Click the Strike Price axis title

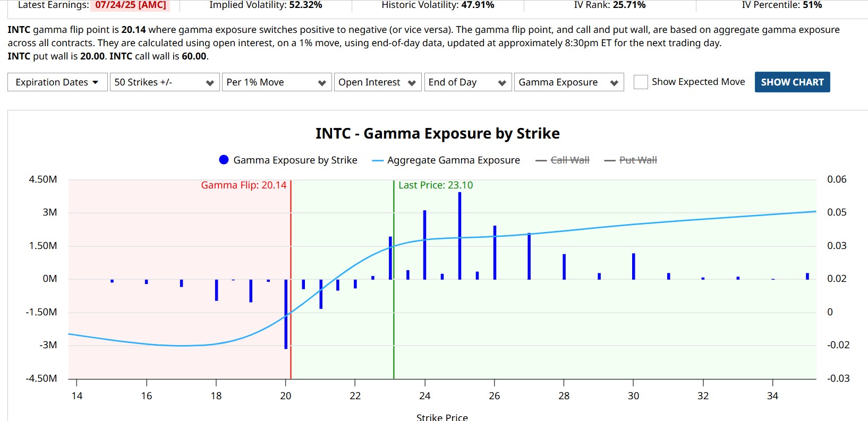click(x=442, y=417)
